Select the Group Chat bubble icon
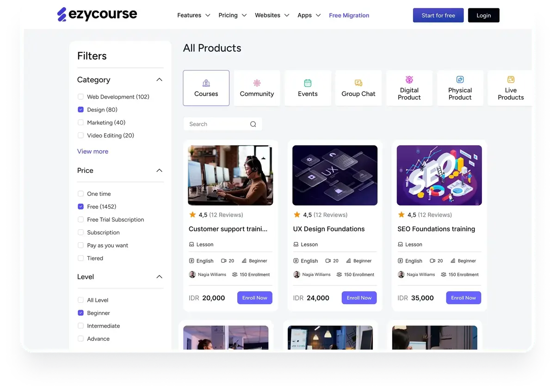The height and width of the screenshot is (392, 555). pyautogui.click(x=358, y=83)
